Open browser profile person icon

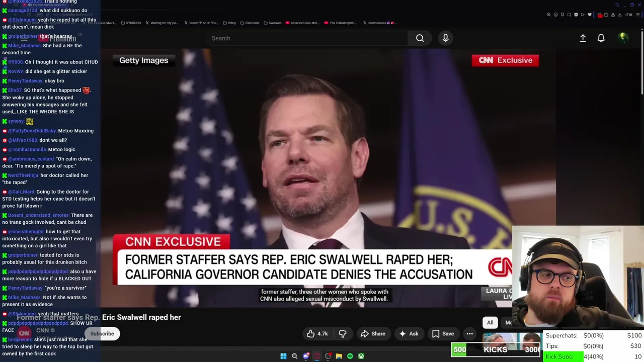click(x=613, y=15)
